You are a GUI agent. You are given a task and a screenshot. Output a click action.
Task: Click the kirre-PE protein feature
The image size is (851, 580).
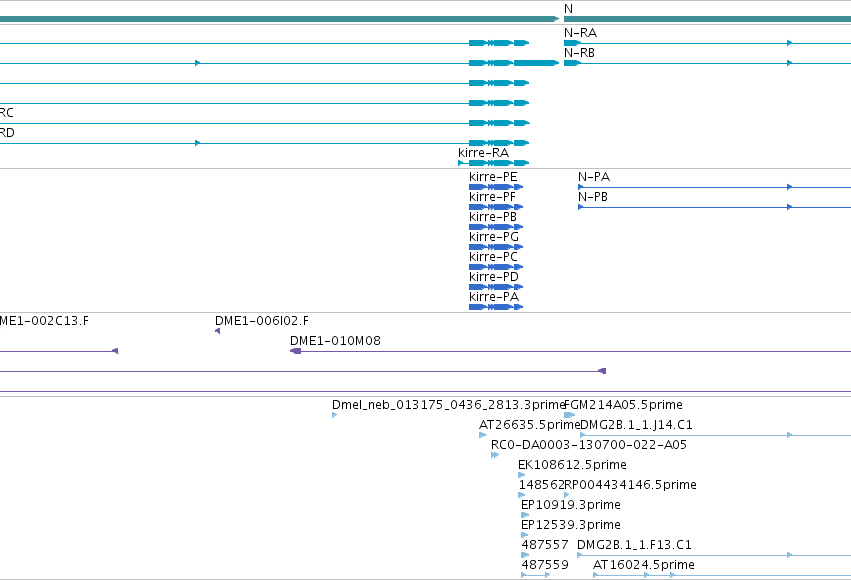(496, 187)
